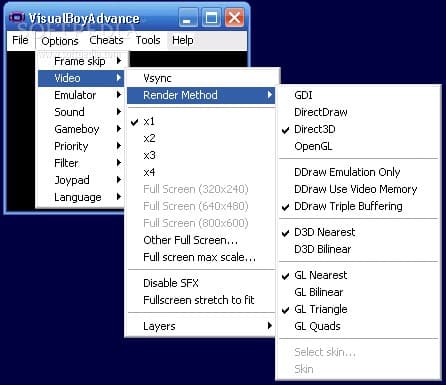
Task: Minimize the VisualBoyAdvance window
Action: [x=188, y=17]
